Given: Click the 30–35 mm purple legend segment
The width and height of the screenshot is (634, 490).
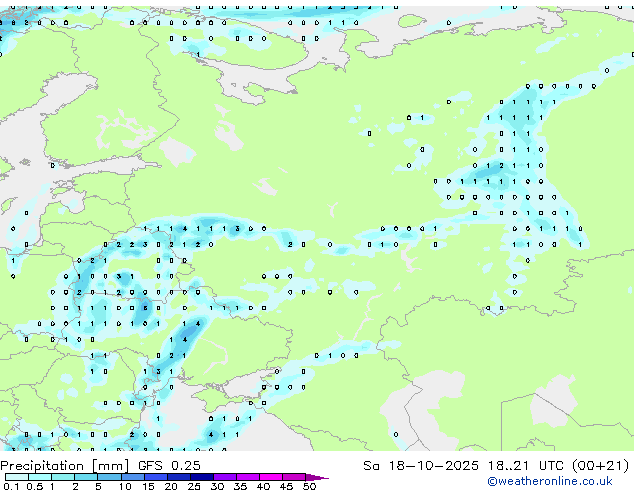Looking at the screenshot, I should pos(225,477).
